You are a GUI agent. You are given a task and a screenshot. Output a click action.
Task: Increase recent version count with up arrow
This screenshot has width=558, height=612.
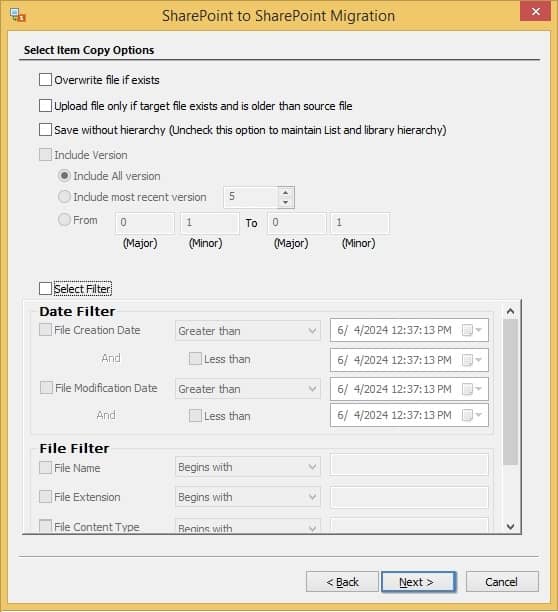pos(286,192)
